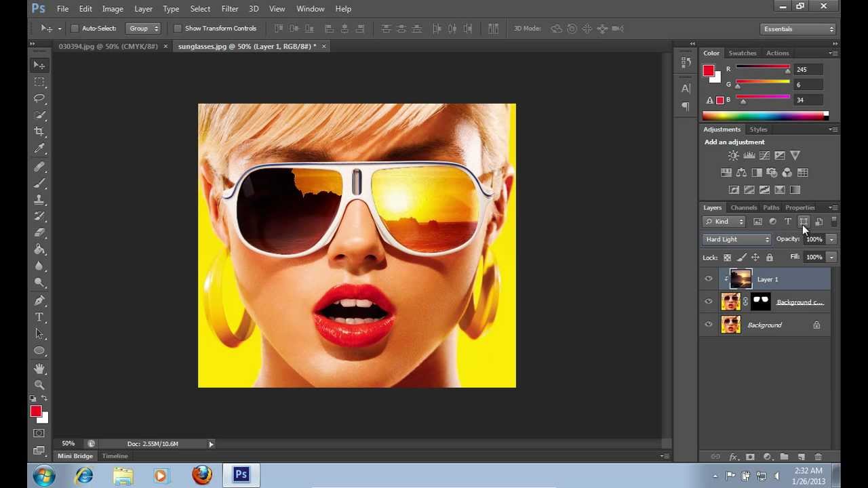Click the fx layer style icon

[733, 457]
